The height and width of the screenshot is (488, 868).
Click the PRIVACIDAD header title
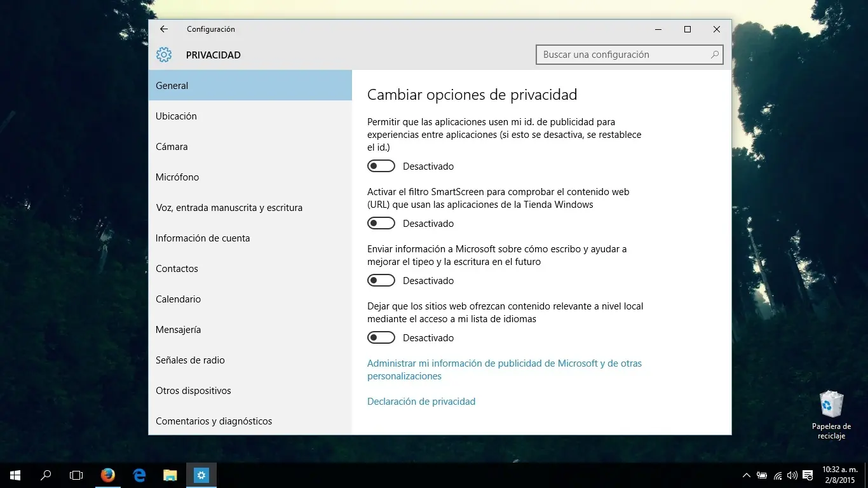(x=214, y=55)
